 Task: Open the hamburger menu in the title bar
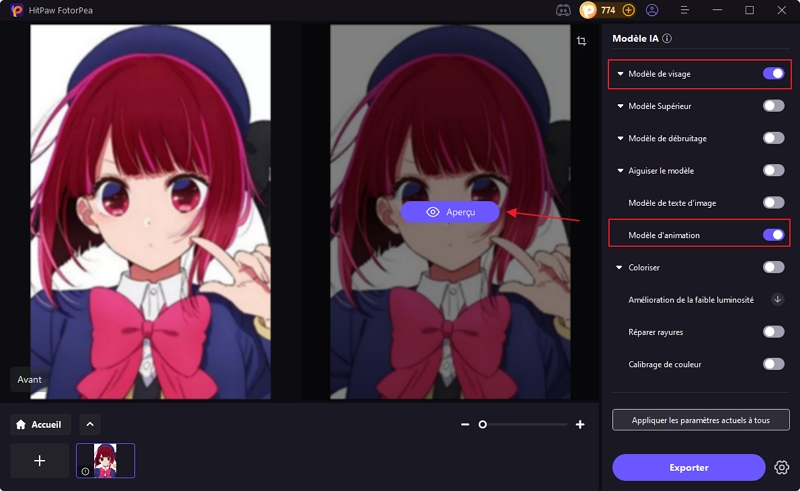click(x=685, y=10)
